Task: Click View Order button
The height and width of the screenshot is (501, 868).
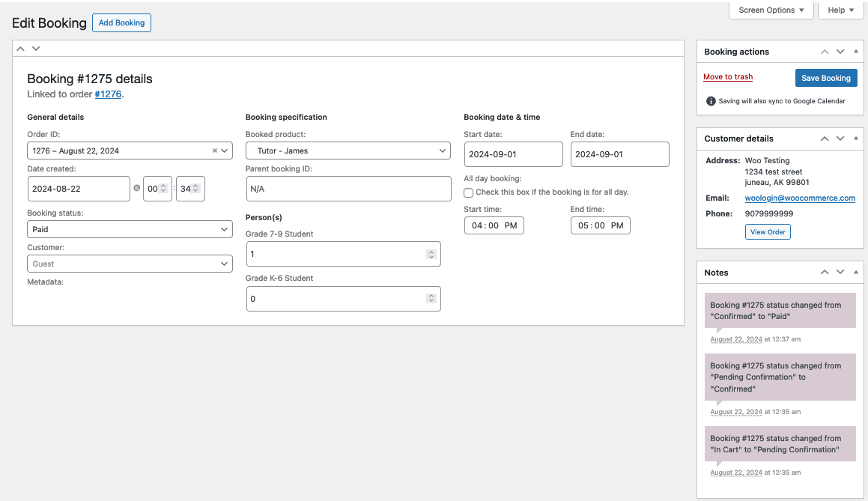Action: 768,232
